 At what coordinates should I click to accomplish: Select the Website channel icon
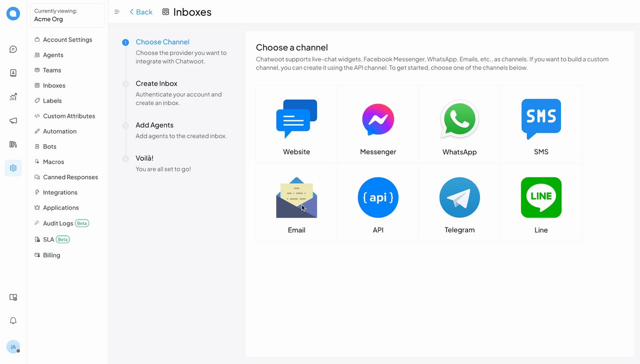coord(296,119)
